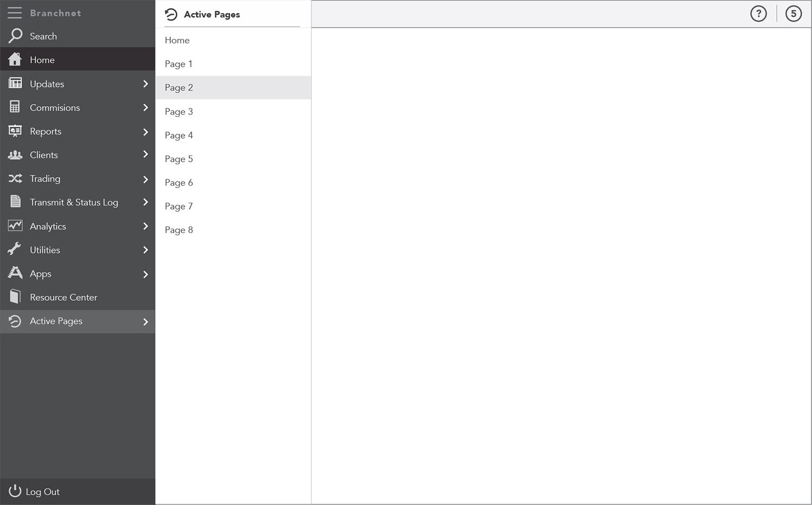
Task: Open the hamburger menu icon beside Branchnet
Action: click(x=15, y=12)
